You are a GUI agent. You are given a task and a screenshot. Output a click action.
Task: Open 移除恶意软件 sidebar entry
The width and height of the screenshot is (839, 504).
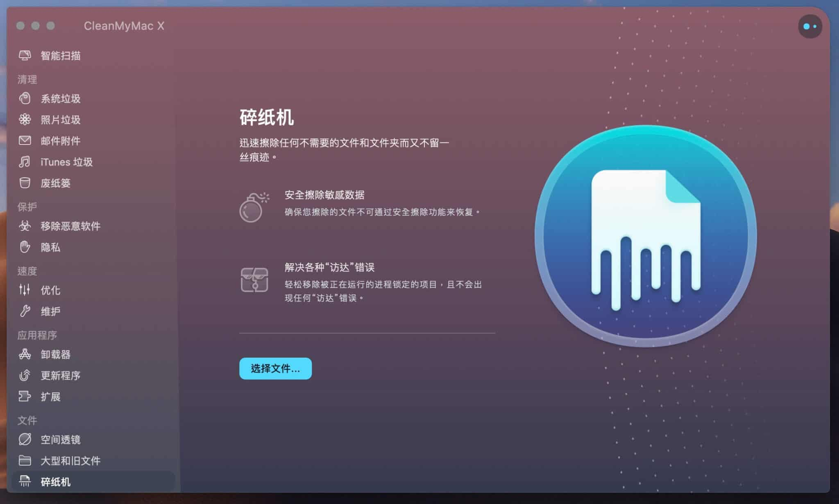(x=70, y=226)
